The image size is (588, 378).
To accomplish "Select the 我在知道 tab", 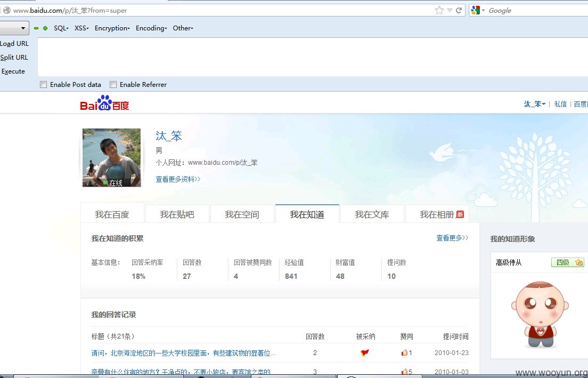I will pyautogui.click(x=307, y=214).
